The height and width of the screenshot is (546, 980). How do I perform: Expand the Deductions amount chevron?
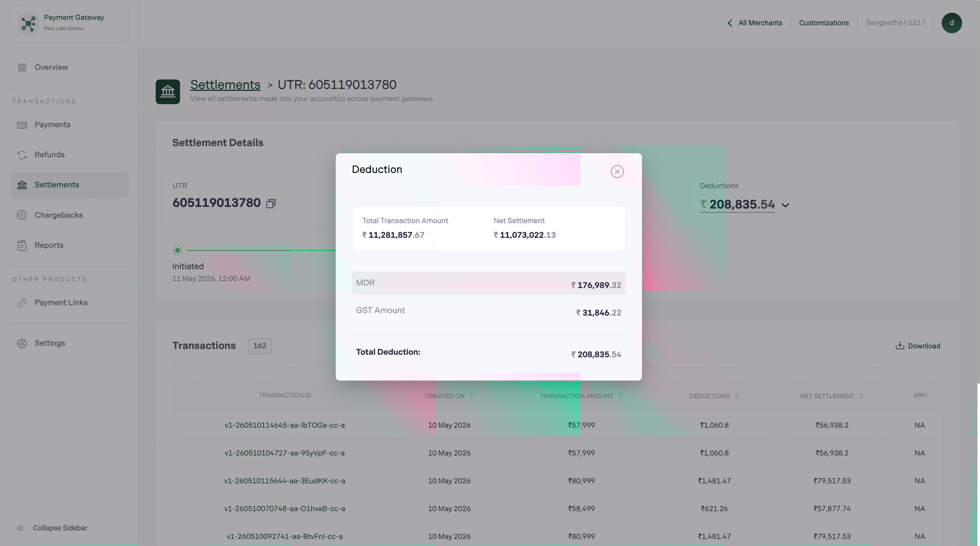coord(785,205)
